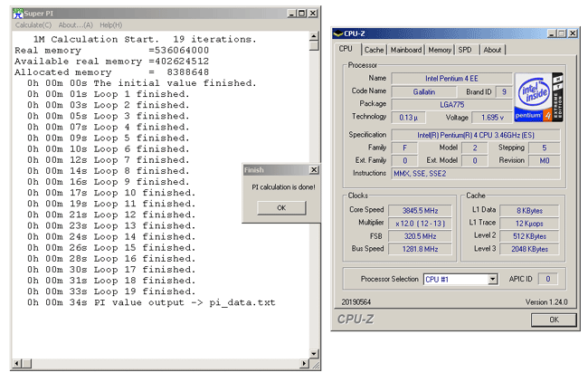Open the Calculate(C) menu
Screen dimensions: 588x382
(x=33, y=24)
